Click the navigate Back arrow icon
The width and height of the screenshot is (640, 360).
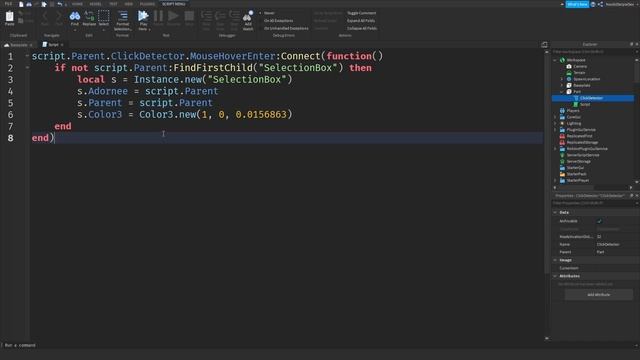(x=45, y=16)
